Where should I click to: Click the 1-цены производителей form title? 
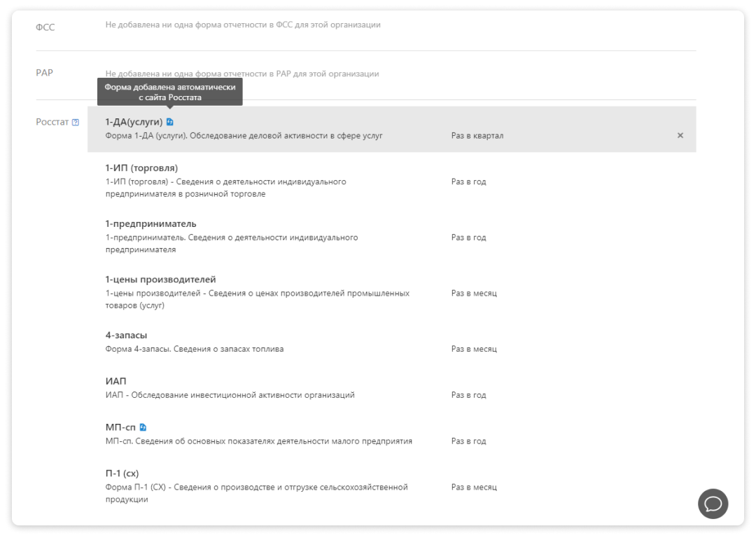click(x=160, y=280)
